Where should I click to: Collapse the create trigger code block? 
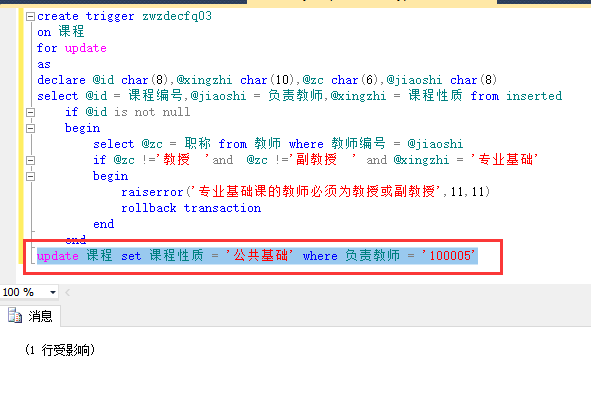coord(30,16)
